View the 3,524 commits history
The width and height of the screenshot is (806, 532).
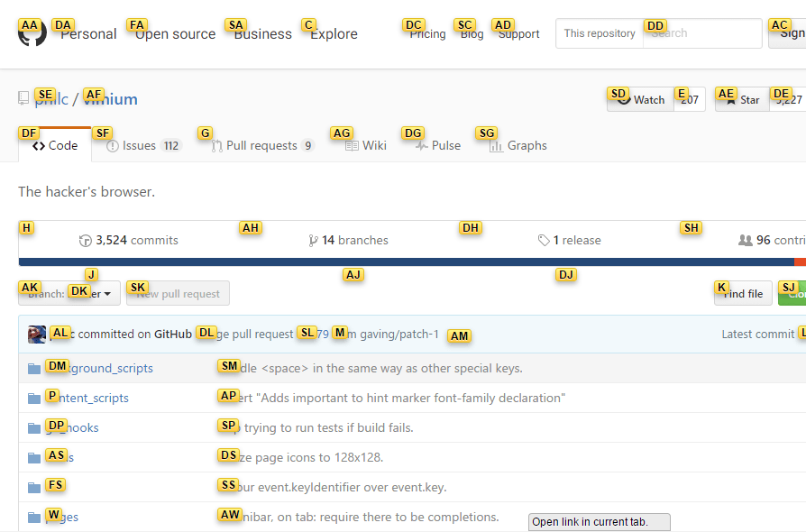(129, 240)
